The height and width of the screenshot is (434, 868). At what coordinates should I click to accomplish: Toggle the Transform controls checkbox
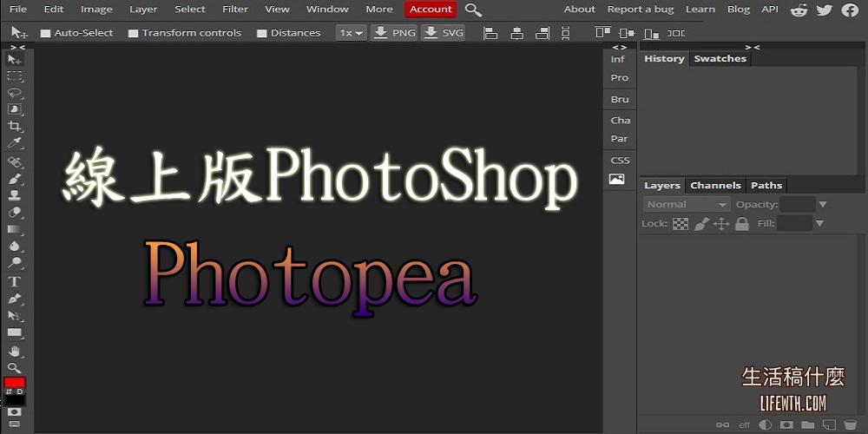[133, 33]
